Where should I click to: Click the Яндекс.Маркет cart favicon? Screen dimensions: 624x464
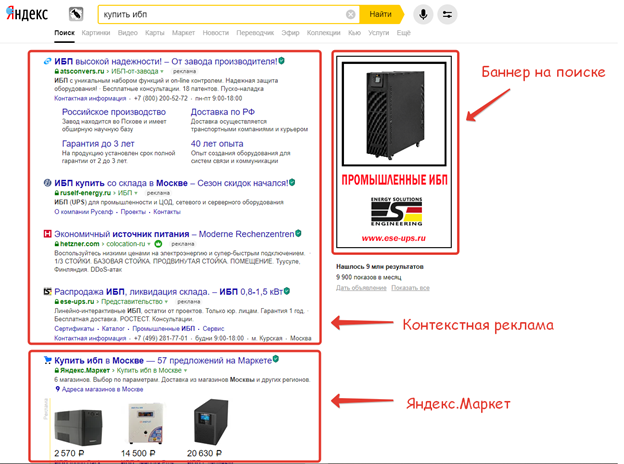(47, 360)
